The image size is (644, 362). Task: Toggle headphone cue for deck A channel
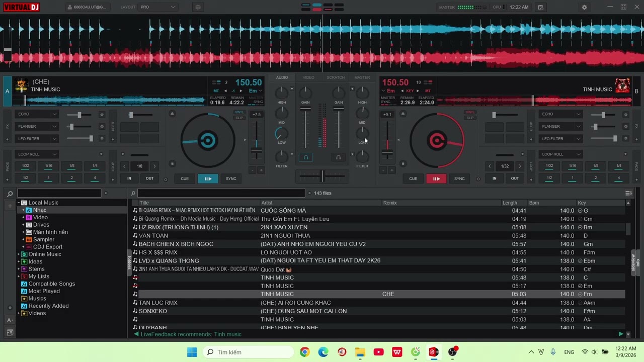305,157
